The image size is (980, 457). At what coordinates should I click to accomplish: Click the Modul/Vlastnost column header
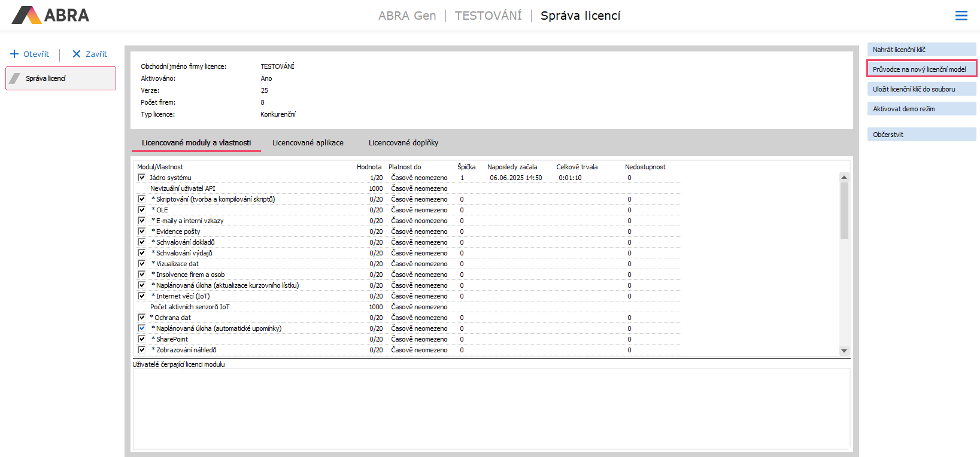coord(160,167)
